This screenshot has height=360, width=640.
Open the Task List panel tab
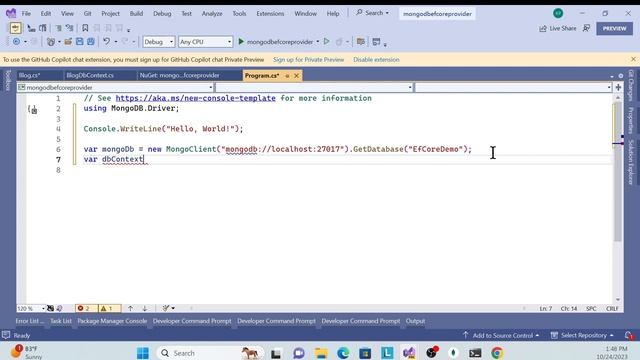pos(61,321)
